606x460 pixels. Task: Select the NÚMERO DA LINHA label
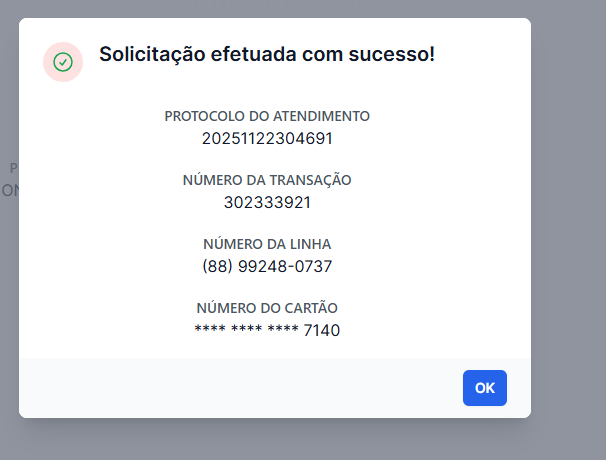coord(267,244)
